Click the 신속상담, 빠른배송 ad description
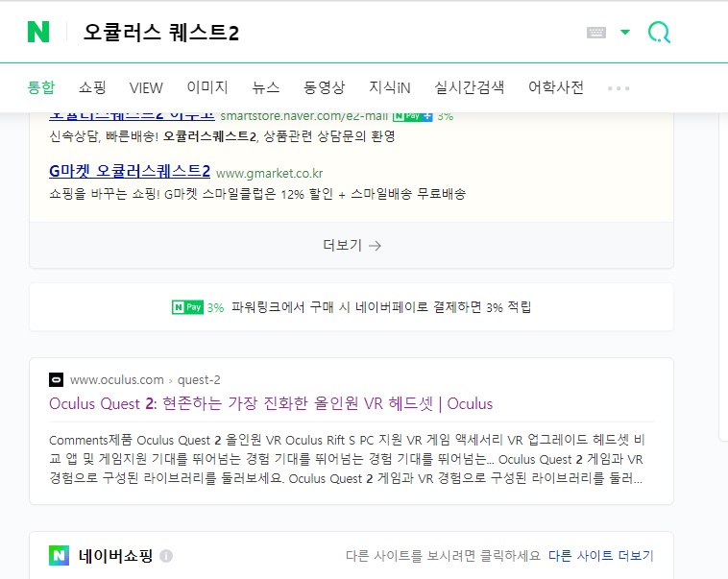Screen dimensions: 728x579 (223, 136)
